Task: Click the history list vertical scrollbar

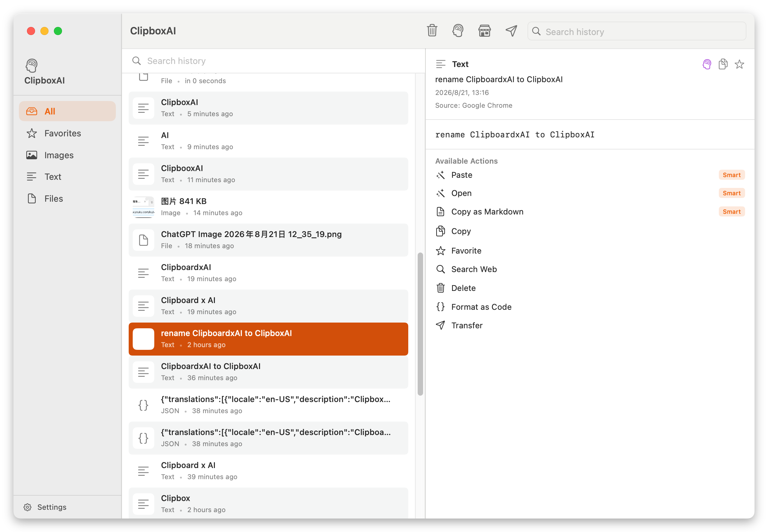Action: pyautogui.click(x=420, y=324)
